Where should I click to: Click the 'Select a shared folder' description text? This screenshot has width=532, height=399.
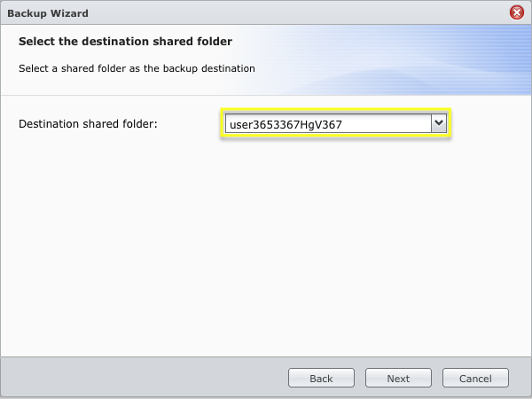137,68
